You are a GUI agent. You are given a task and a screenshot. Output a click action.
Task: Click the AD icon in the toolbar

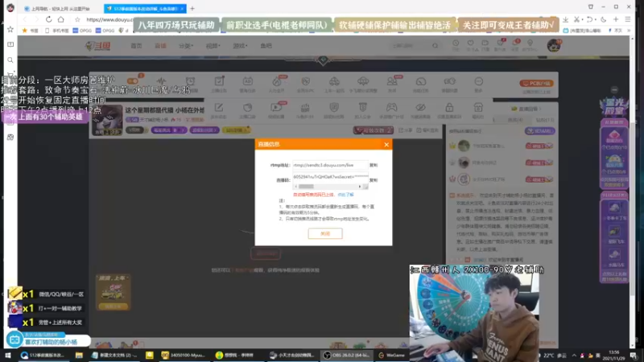(x=248, y=81)
